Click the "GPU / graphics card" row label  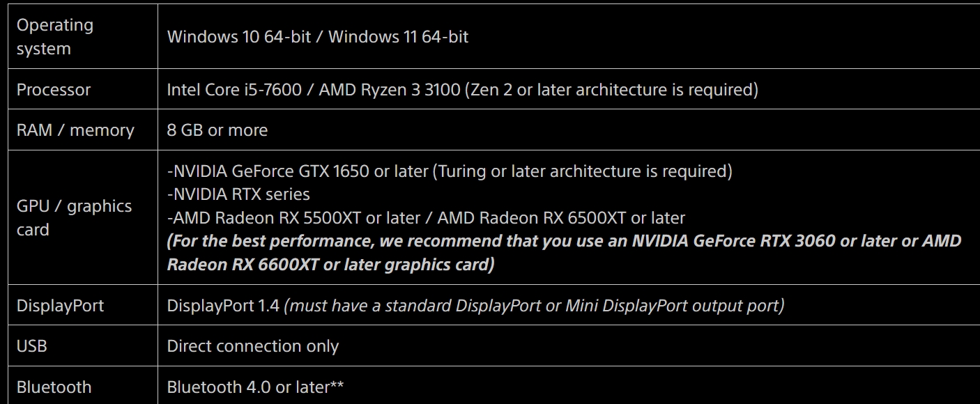pos(74,217)
